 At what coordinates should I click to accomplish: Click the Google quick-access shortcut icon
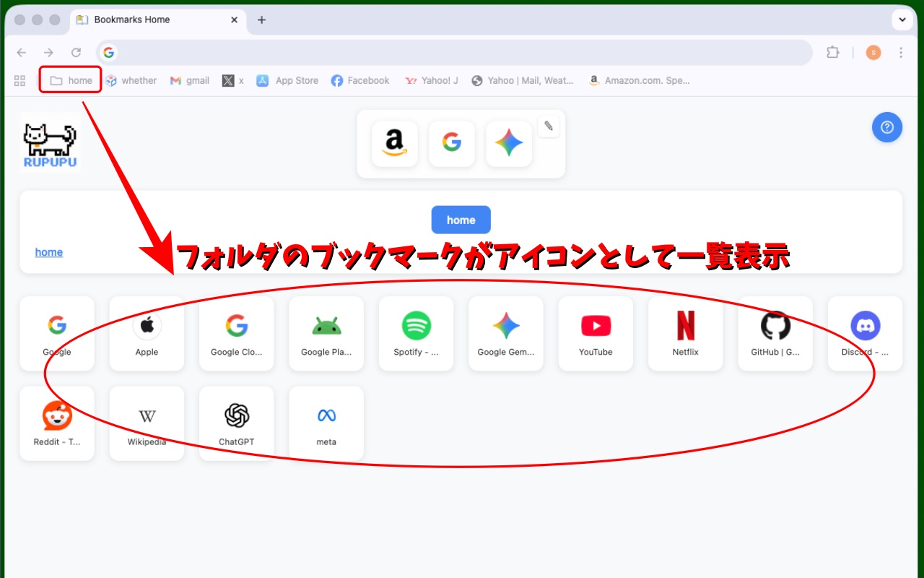(452, 144)
